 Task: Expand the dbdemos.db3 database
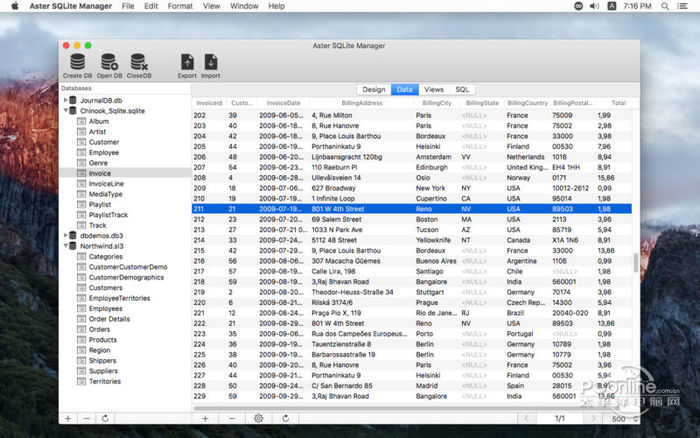(x=66, y=235)
